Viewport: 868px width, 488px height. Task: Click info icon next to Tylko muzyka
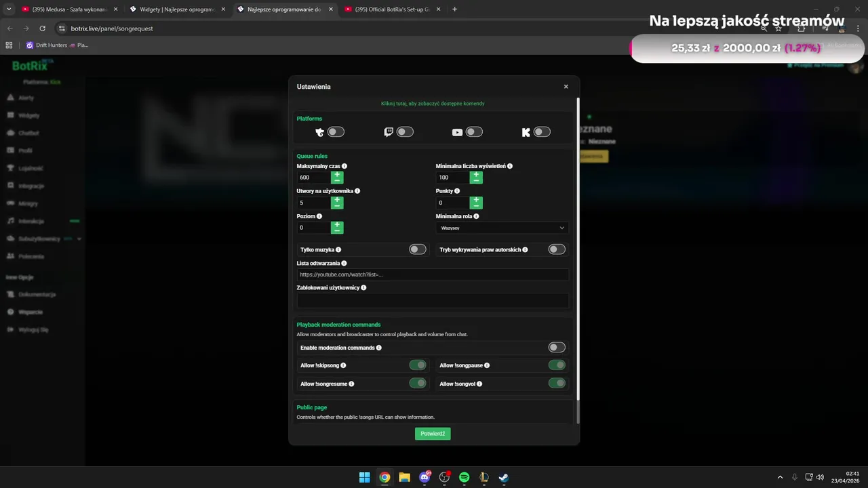click(x=338, y=250)
